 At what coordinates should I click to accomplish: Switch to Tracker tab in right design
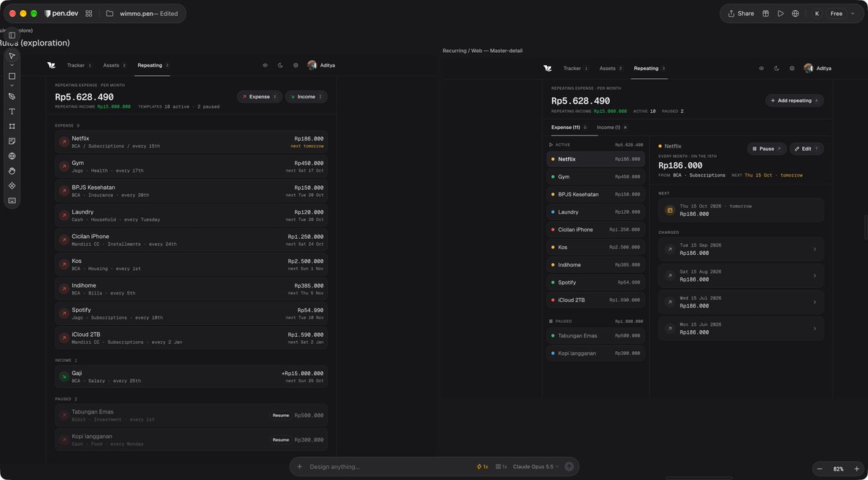pyautogui.click(x=576, y=68)
